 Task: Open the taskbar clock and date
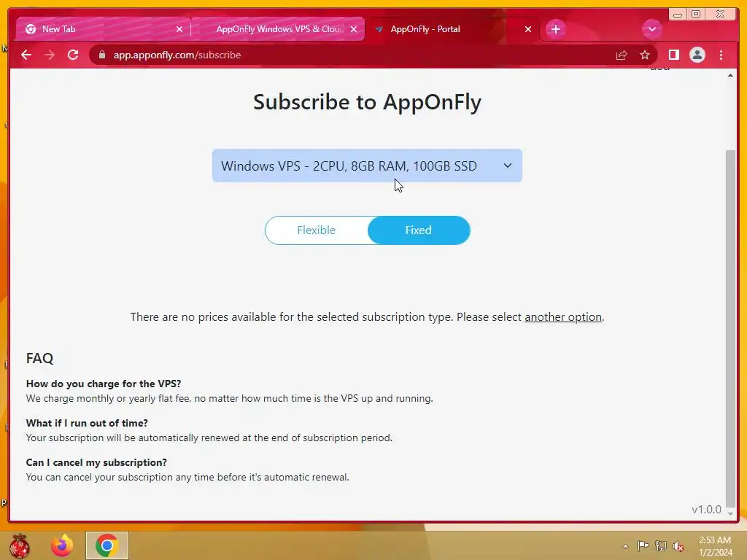tap(715, 546)
